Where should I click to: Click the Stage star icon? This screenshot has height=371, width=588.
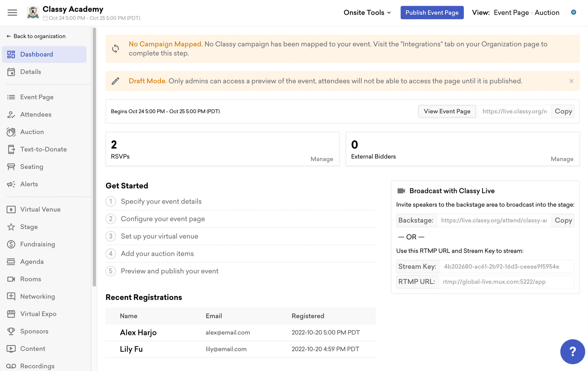tap(11, 227)
